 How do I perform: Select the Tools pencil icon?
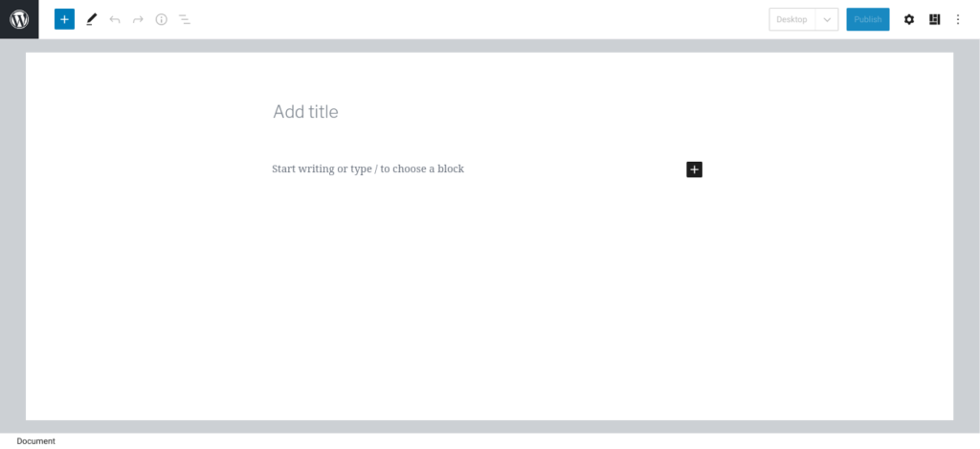(x=91, y=19)
